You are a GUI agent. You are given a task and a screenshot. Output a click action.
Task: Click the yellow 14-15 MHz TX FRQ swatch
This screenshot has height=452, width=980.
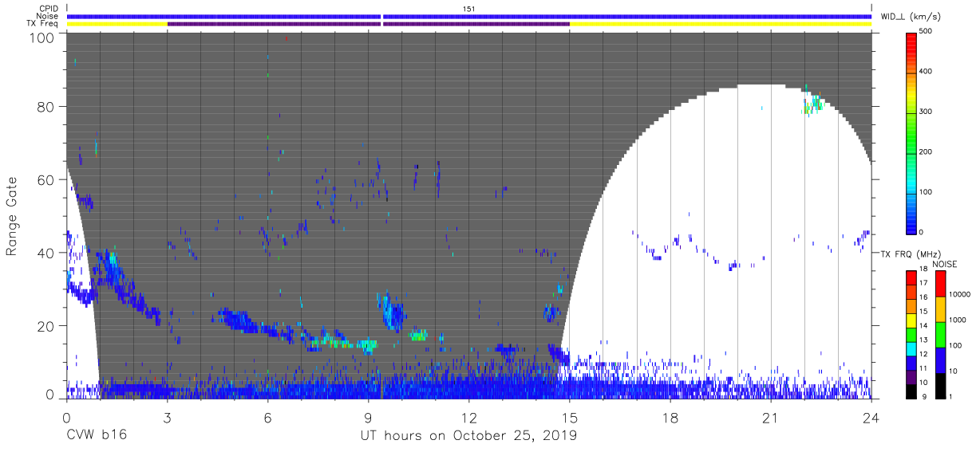[x=911, y=320]
